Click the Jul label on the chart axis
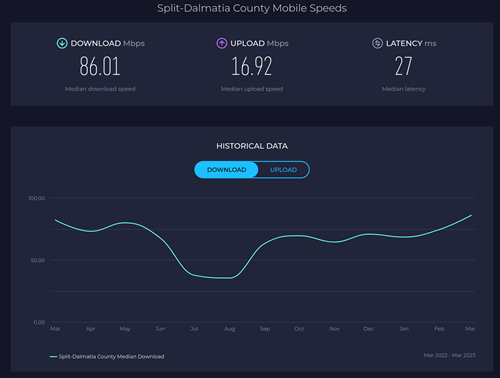The width and height of the screenshot is (500, 378). 194,329
